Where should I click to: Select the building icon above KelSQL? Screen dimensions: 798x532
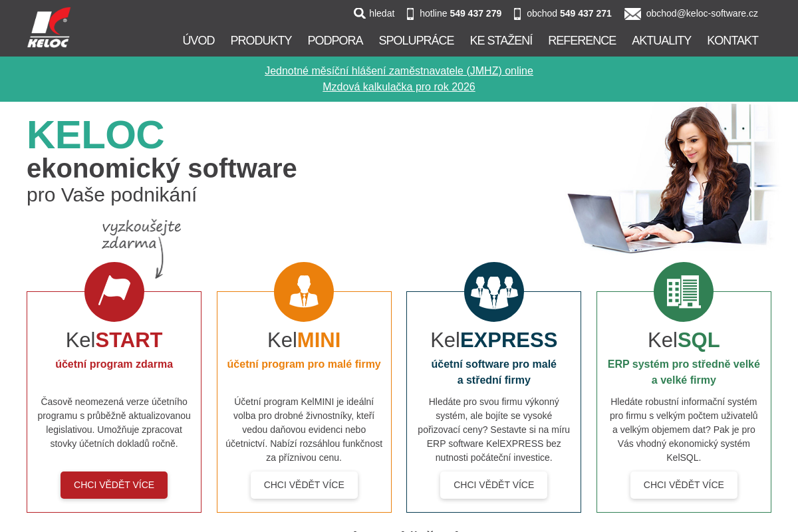(684, 291)
